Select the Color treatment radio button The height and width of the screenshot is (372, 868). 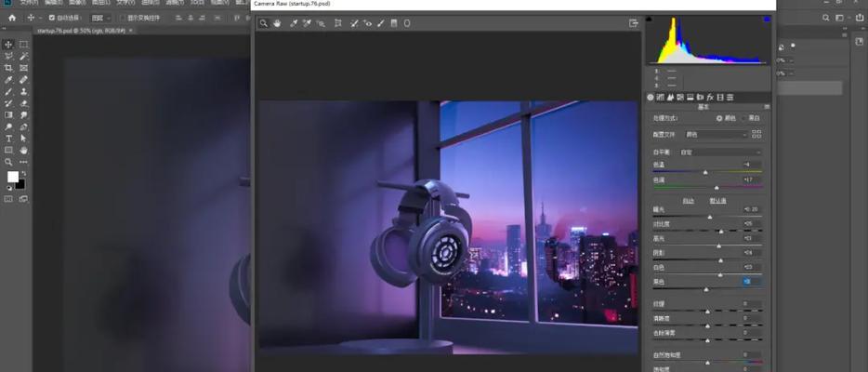(719, 118)
